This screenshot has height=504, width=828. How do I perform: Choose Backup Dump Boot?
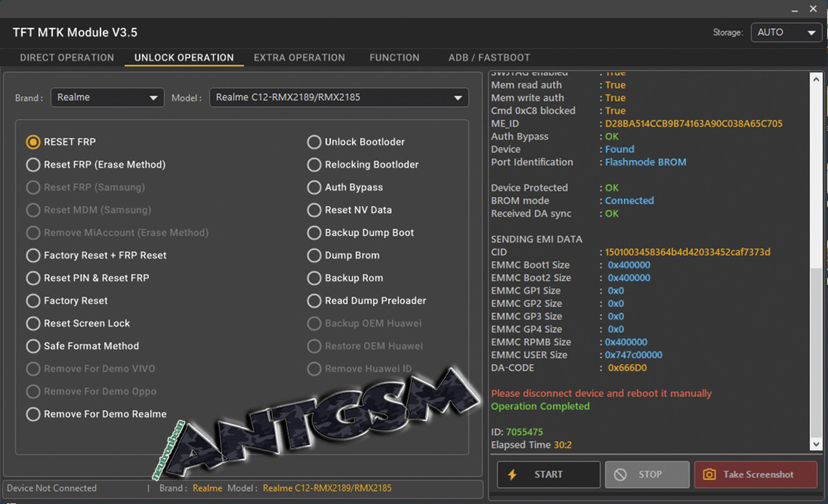tap(360, 232)
